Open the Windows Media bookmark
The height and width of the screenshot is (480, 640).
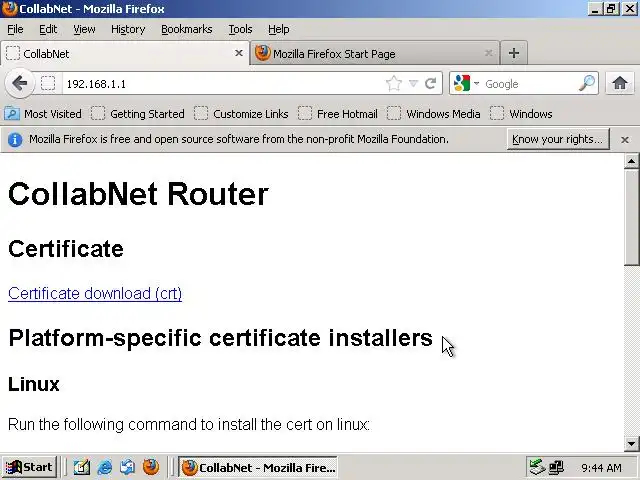tap(434, 114)
